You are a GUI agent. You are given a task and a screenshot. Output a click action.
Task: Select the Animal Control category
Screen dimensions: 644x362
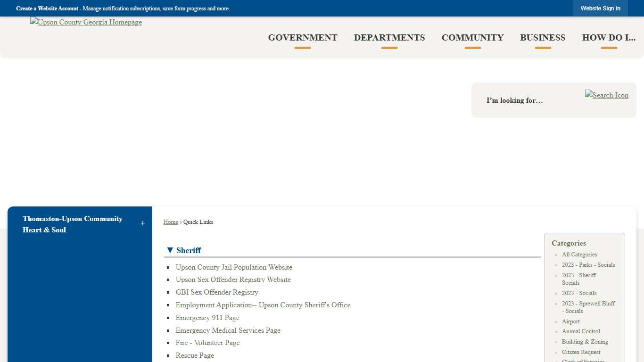tap(581, 331)
